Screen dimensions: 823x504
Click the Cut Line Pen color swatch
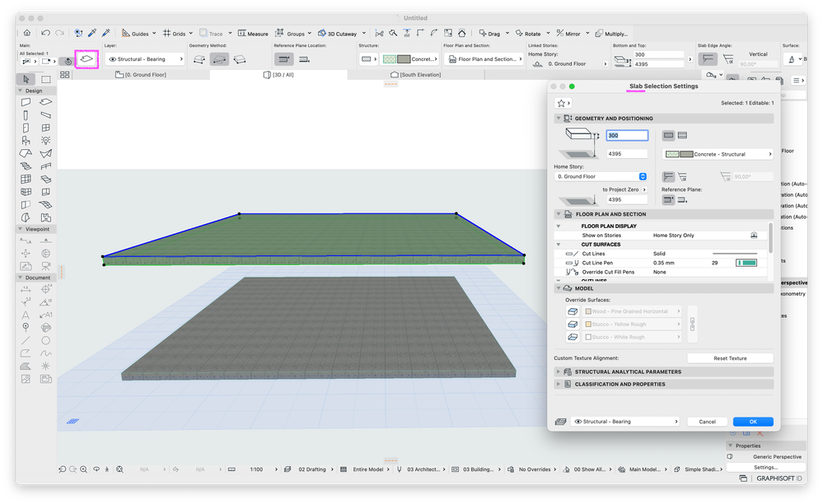pos(746,263)
